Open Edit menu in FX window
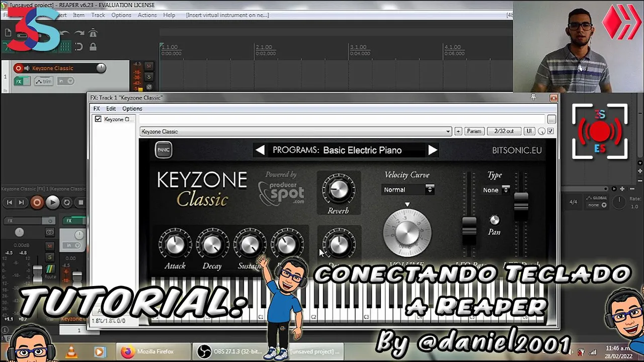Viewport: 644px width, 362px height. click(x=111, y=109)
